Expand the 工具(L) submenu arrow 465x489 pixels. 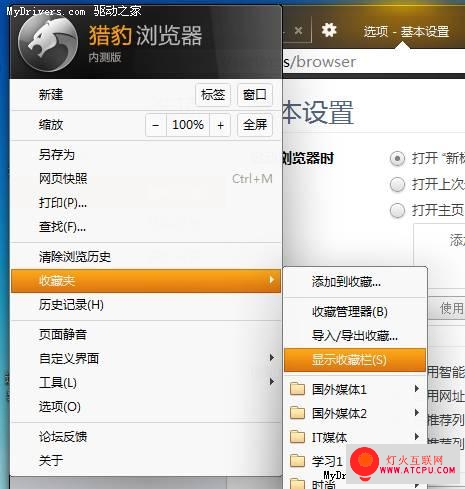coord(272,382)
